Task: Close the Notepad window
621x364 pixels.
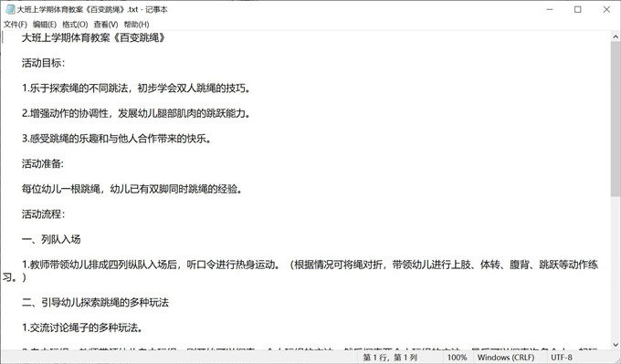Action: click(x=606, y=9)
